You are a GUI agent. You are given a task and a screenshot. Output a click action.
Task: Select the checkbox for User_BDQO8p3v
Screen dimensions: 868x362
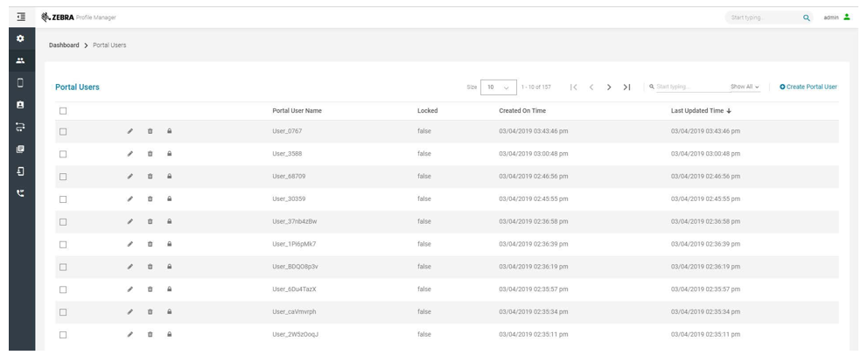click(63, 267)
